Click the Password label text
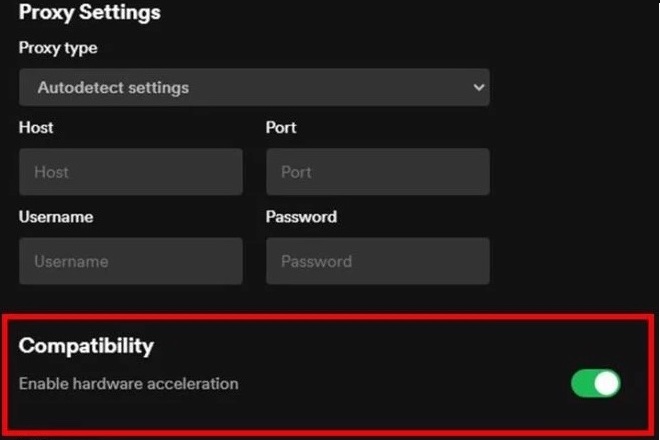 [x=301, y=217]
